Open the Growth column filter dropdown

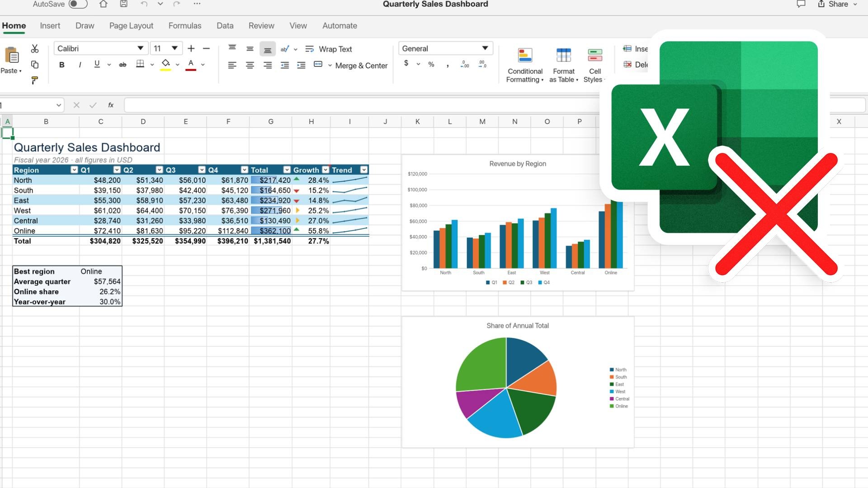[x=325, y=170]
